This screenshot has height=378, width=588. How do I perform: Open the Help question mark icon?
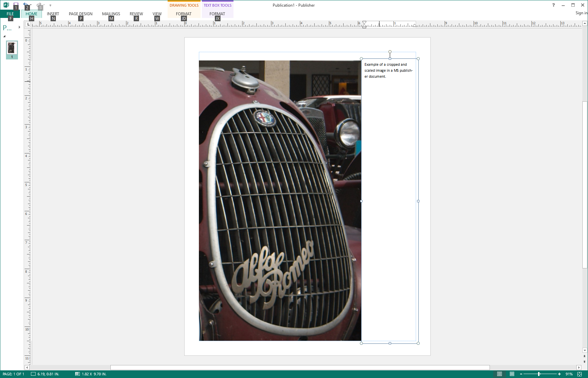tap(553, 5)
